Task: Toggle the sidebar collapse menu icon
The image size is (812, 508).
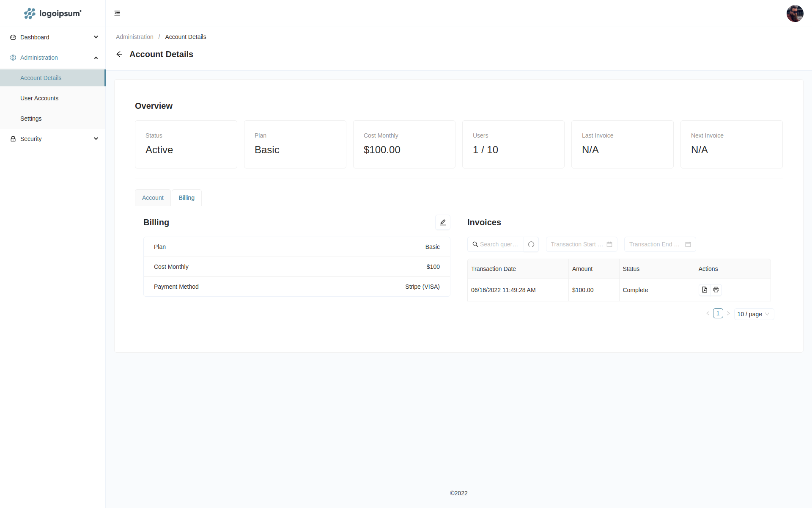Action: tap(117, 13)
